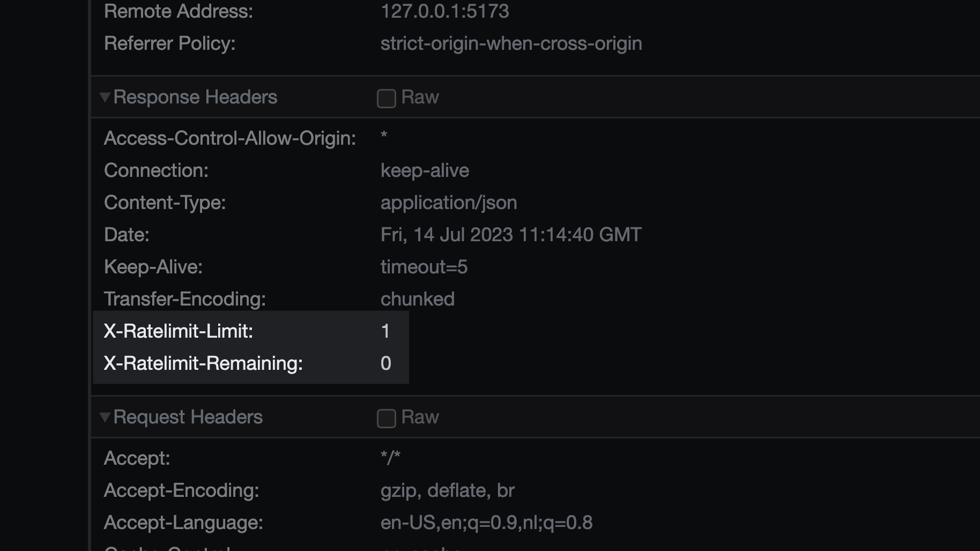Select the Date response header value
Viewport: 980px width, 551px height.
[x=511, y=234]
